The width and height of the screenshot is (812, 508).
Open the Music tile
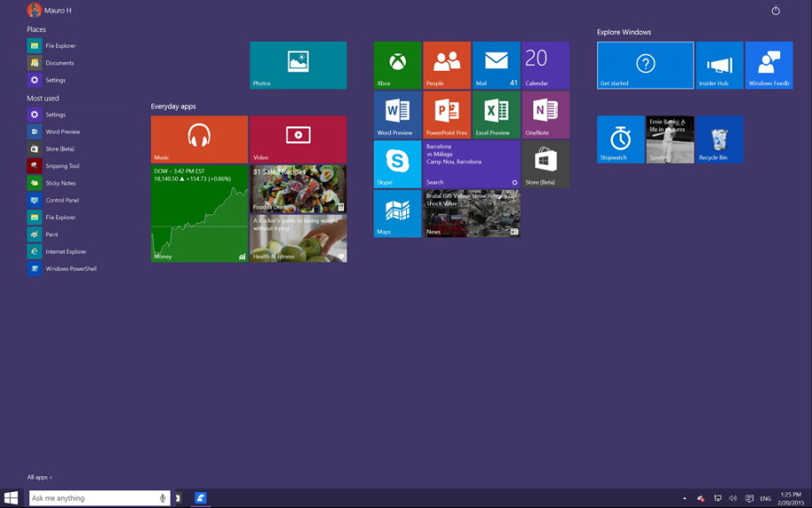pos(199,140)
